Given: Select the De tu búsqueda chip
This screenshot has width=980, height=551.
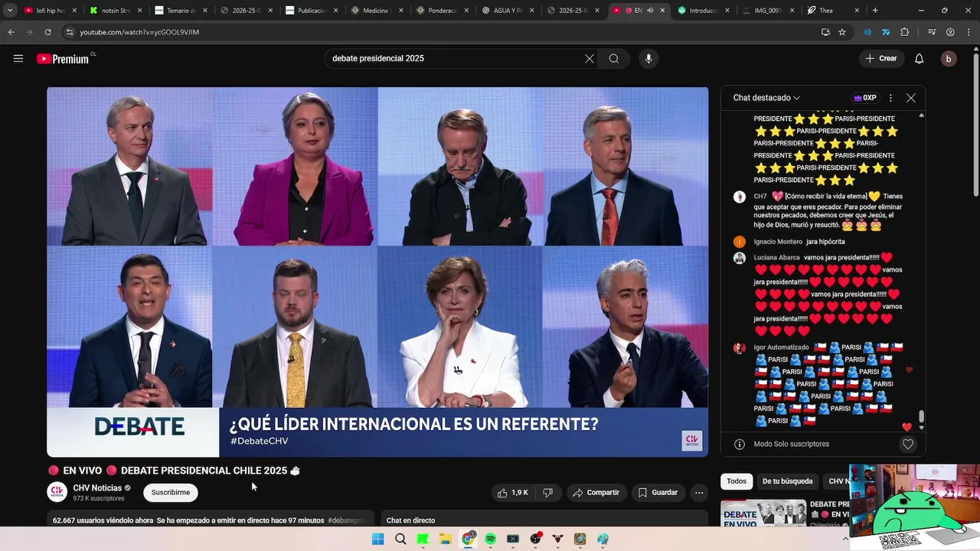Looking at the screenshot, I should coord(787,481).
